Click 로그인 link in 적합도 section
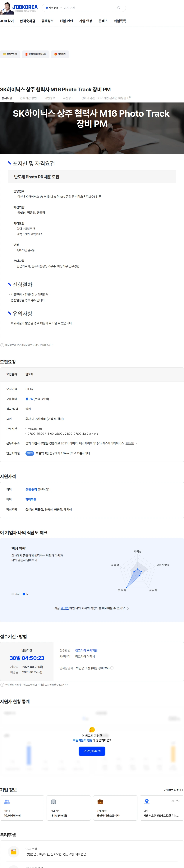Viewport: 184px width, 868px height. click(x=64, y=608)
